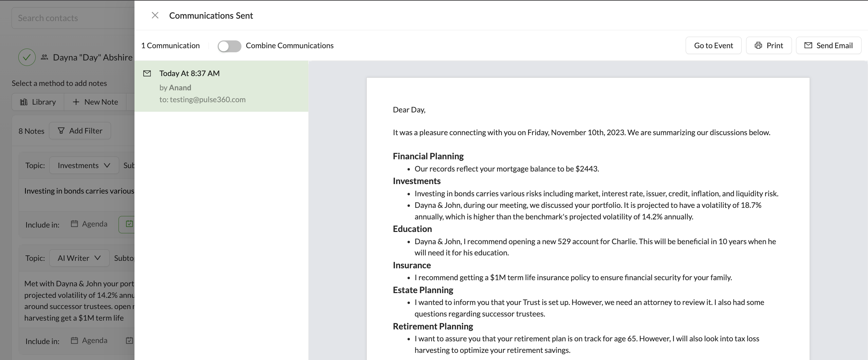
Task: Click green checkmark circle beside Dayna Abshire
Action: pyautogui.click(x=27, y=57)
